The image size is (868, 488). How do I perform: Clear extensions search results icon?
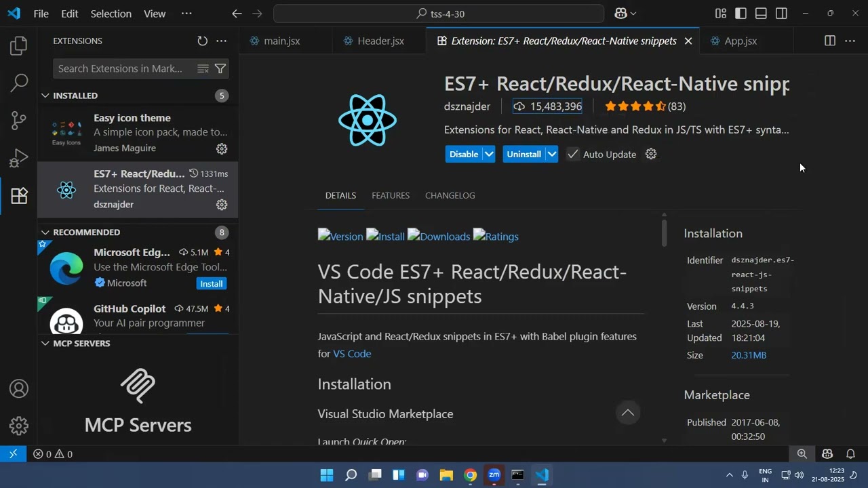(203, 68)
